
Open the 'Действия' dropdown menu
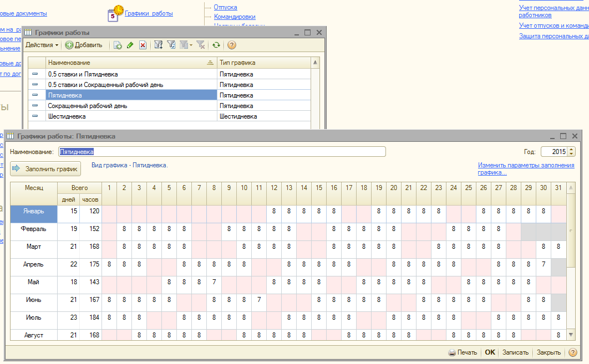[42, 45]
